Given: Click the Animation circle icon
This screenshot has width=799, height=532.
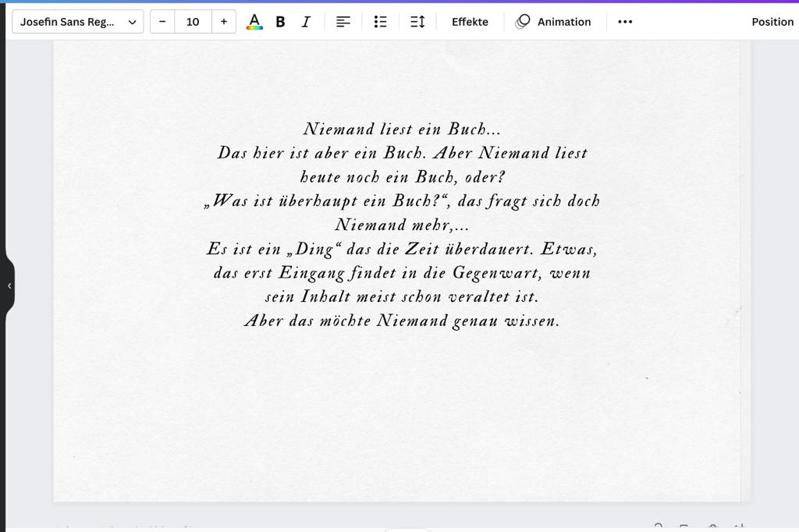Looking at the screenshot, I should (523, 22).
